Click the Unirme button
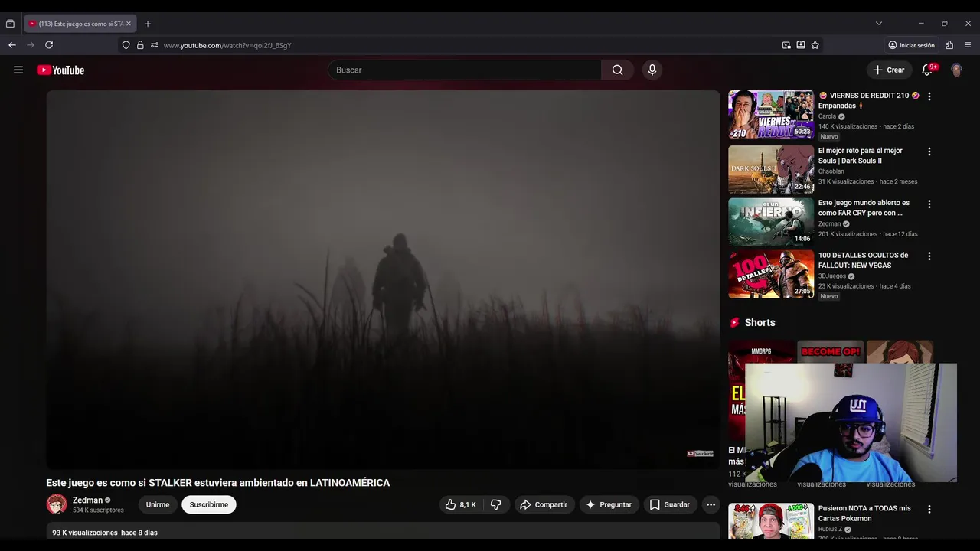The height and width of the screenshot is (551, 980). 158,504
